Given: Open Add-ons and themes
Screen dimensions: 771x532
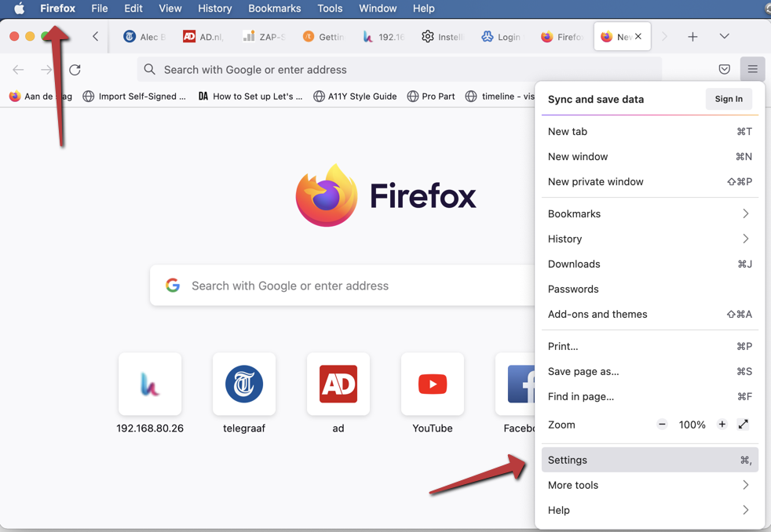Looking at the screenshot, I should (x=649, y=314).
